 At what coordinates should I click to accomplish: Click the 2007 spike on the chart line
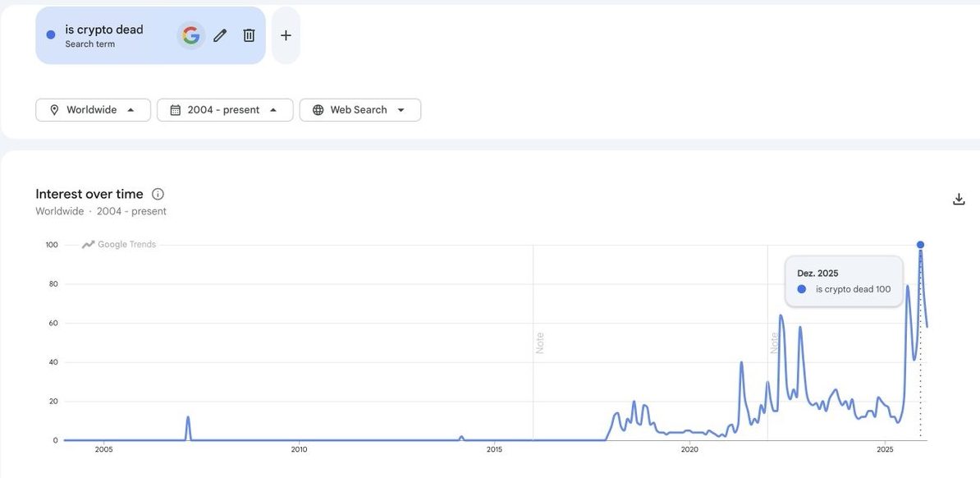point(188,418)
